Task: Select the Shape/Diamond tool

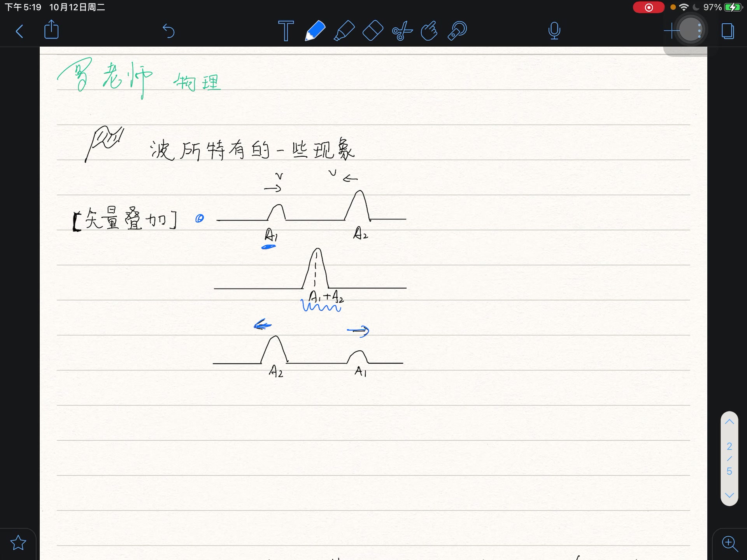Action: point(372,31)
